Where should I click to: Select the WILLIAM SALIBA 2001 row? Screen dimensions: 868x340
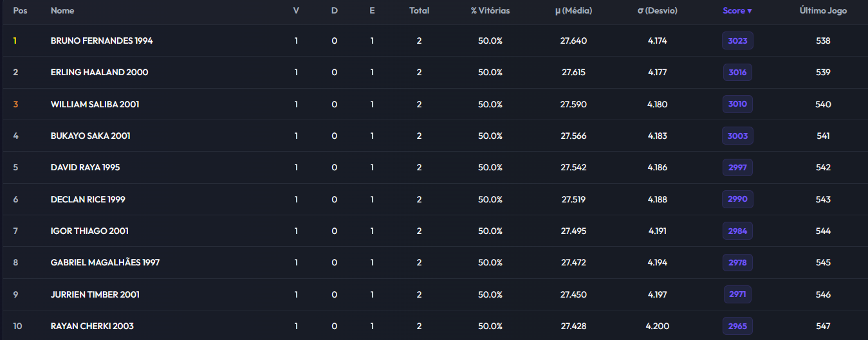tap(434, 104)
